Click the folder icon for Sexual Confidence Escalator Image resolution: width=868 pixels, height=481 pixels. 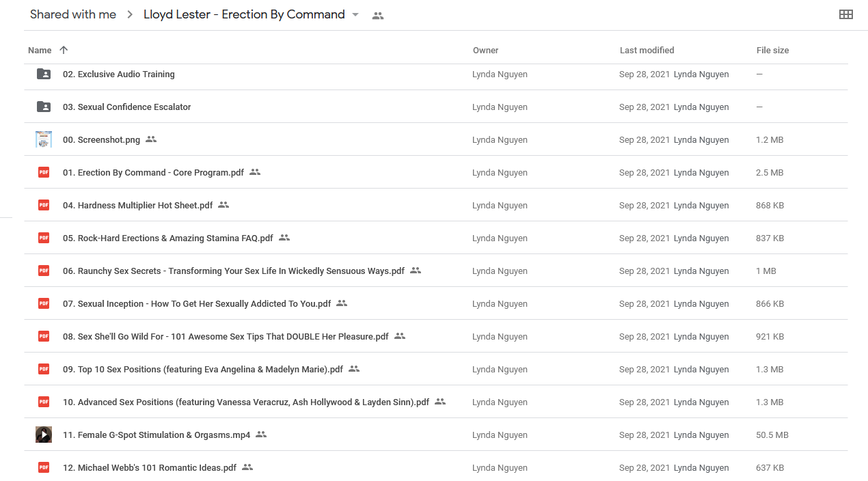[x=44, y=107]
